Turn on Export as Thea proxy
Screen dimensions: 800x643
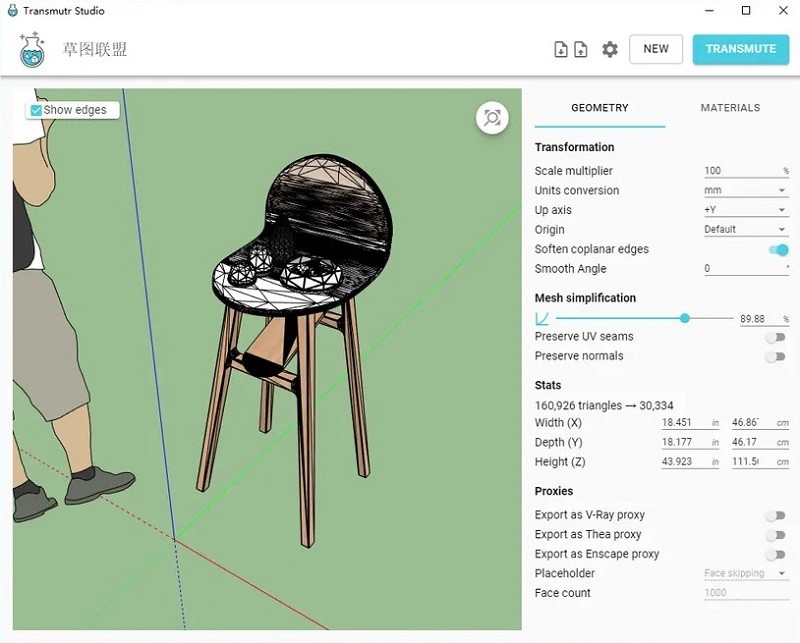coord(777,535)
